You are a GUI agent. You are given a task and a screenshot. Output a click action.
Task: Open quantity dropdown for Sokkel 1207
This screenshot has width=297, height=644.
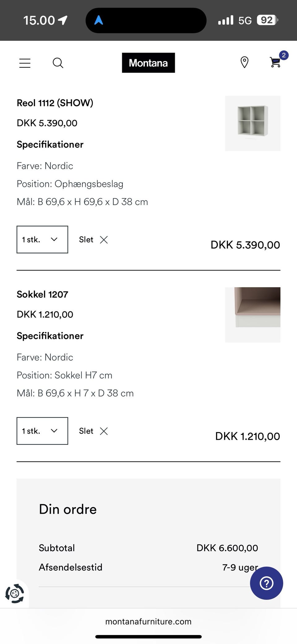(x=42, y=431)
